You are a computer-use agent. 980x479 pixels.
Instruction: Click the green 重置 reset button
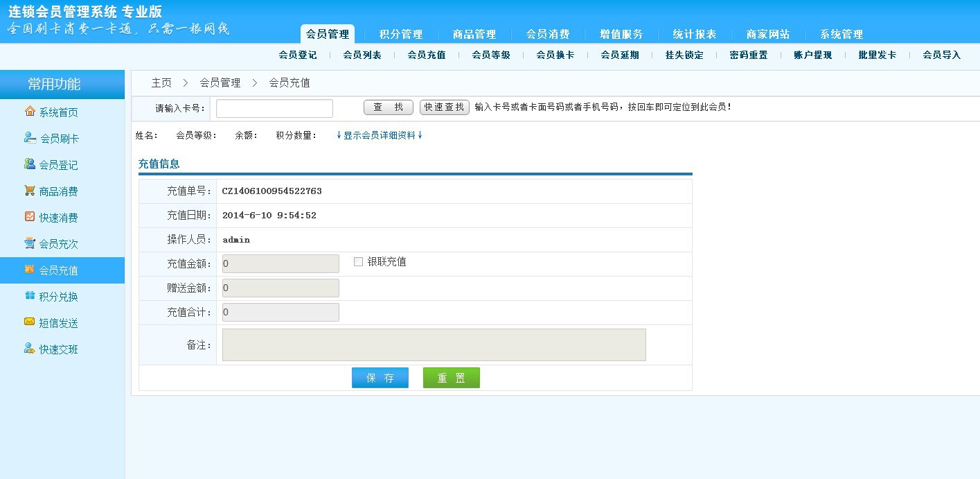pyautogui.click(x=452, y=378)
